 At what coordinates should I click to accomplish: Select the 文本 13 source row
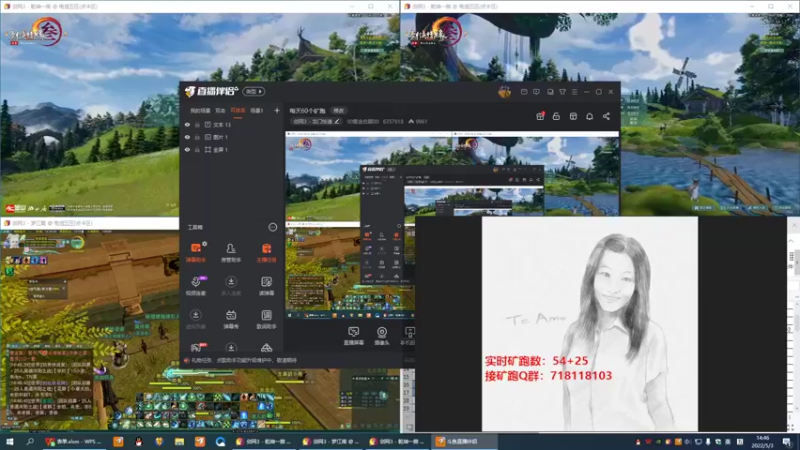coord(232,124)
